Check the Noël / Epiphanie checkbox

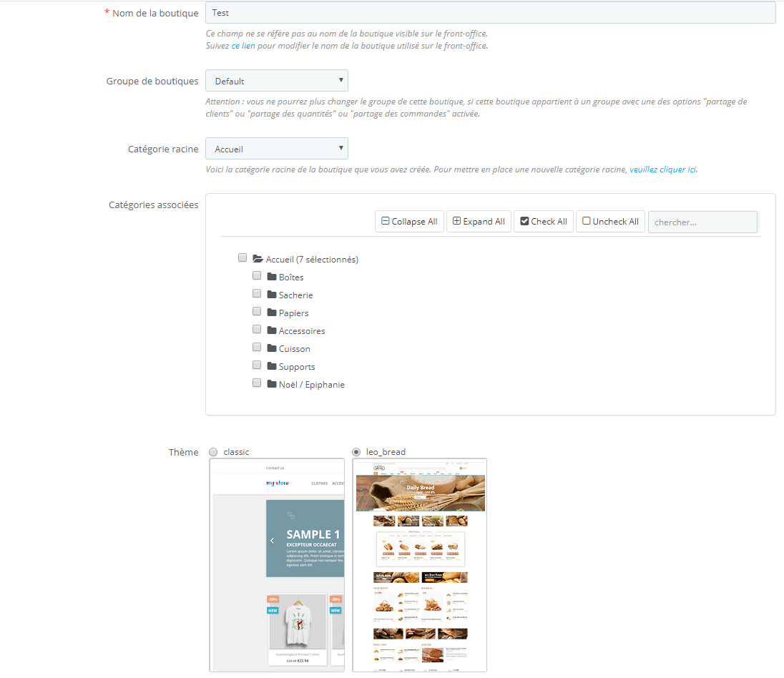[257, 383]
